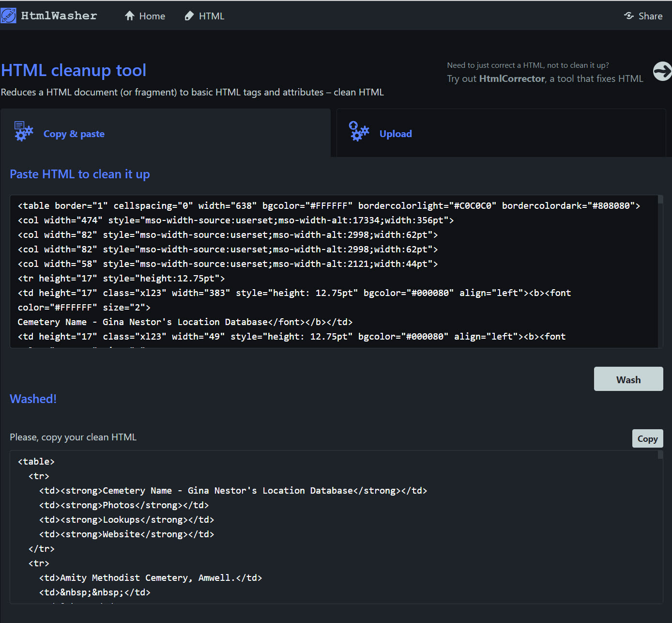672x623 pixels.
Task: Click the output line with Photos
Action: click(124, 505)
